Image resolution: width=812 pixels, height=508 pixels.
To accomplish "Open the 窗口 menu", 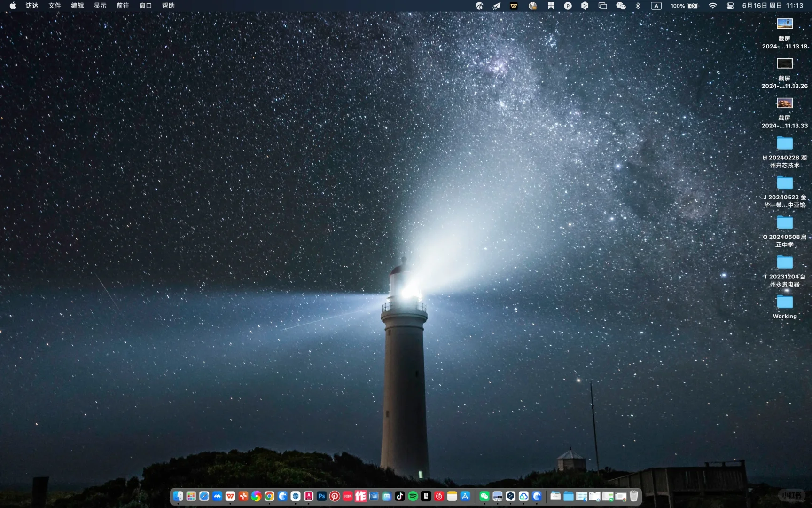I will click(x=146, y=6).
